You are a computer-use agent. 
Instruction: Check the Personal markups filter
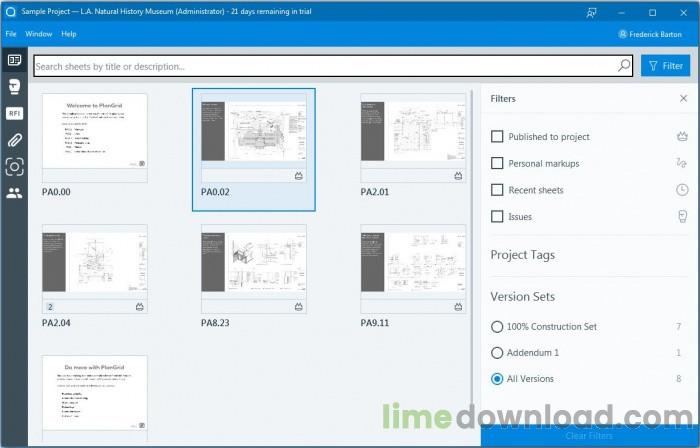pos(497,163)
